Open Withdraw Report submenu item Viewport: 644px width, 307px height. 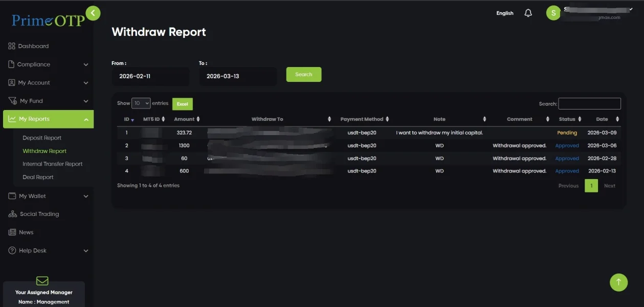[45, 151]
